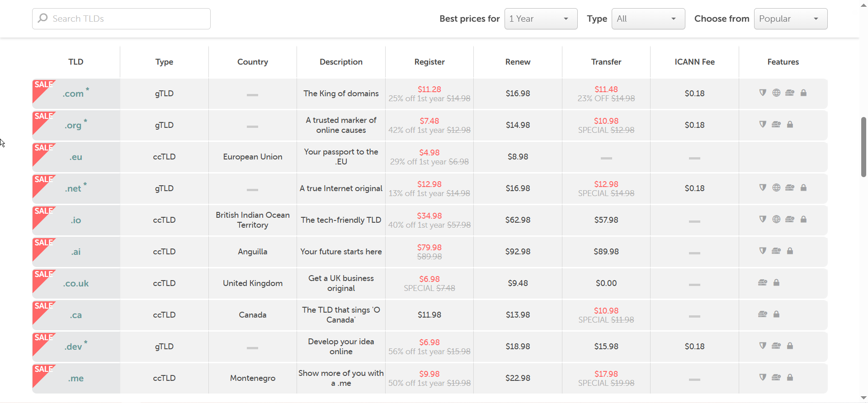Click the globe icon in the .com row
868x403 pixels.
[776, 93]
